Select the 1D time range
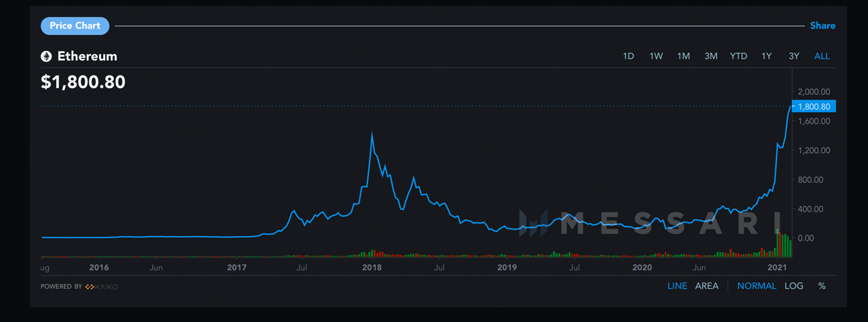This screenshot has width=868, height=322. point(629,56)
